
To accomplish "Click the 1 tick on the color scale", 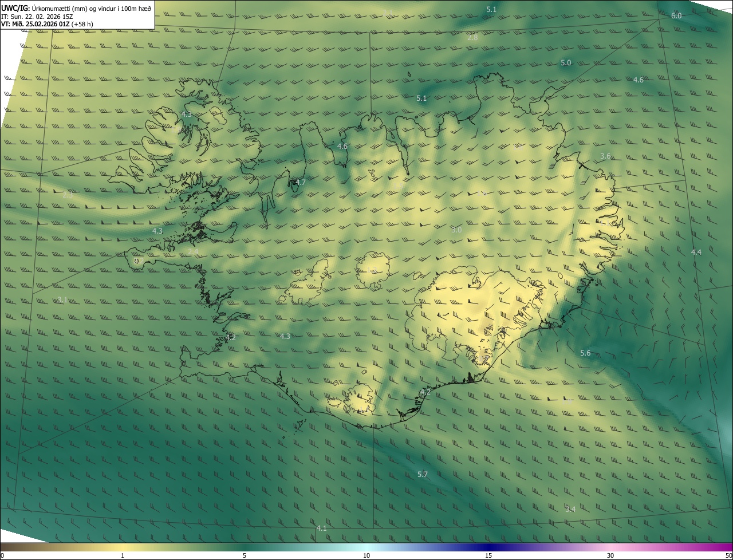I will coord(123,555).
